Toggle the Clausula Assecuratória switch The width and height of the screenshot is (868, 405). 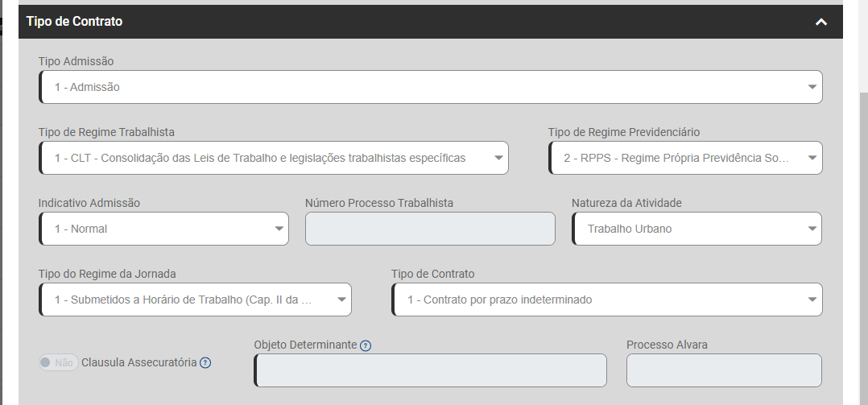tap(57, 362)
